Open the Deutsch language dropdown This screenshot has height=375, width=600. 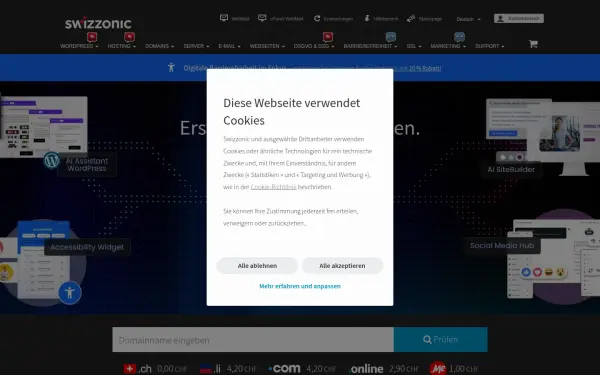pyautogui.click(x=468, y=19)
